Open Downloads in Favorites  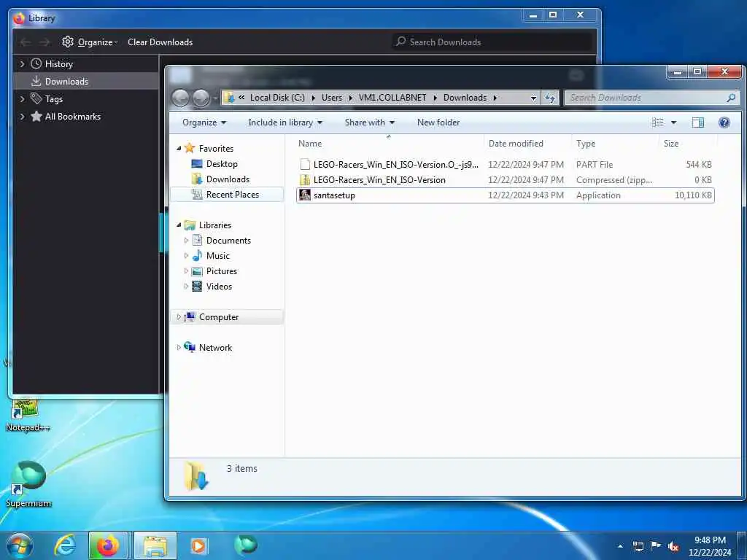(228, 179)
